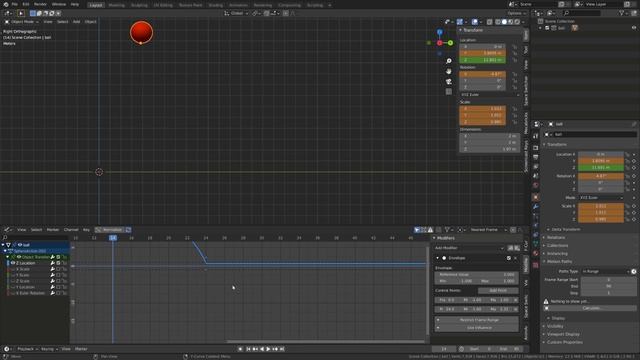
Task: Collapse the Envelope modifier panel
Action: pos(438,258)
